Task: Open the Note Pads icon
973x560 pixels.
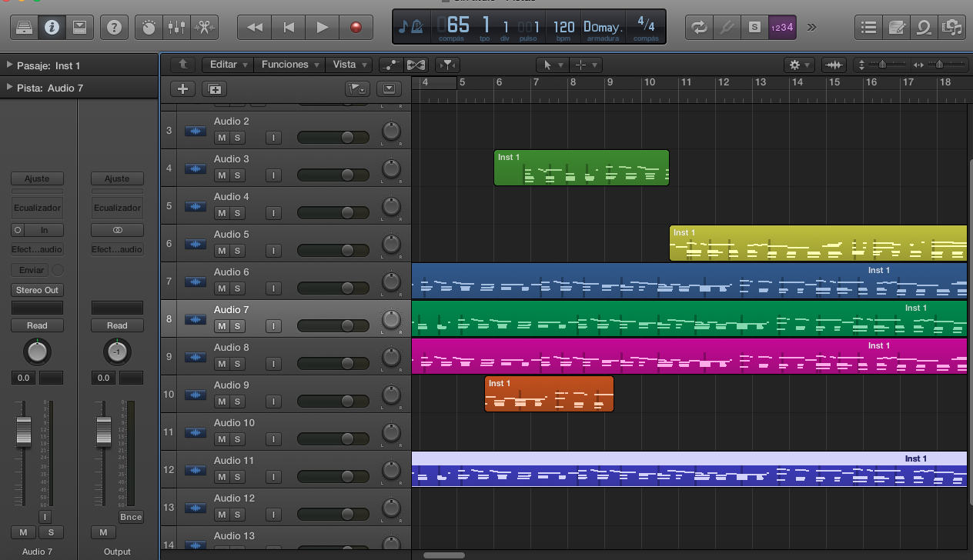Action: 896,28
